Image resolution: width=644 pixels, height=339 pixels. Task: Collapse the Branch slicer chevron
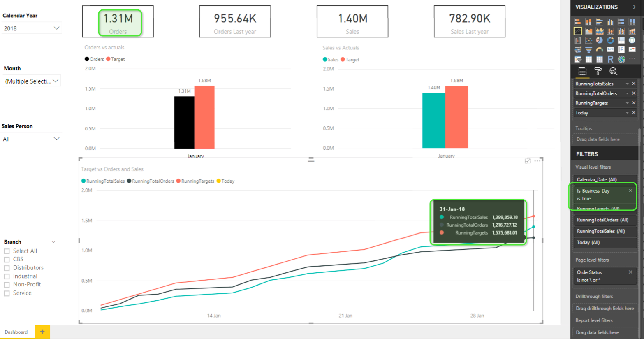(53, 242)
